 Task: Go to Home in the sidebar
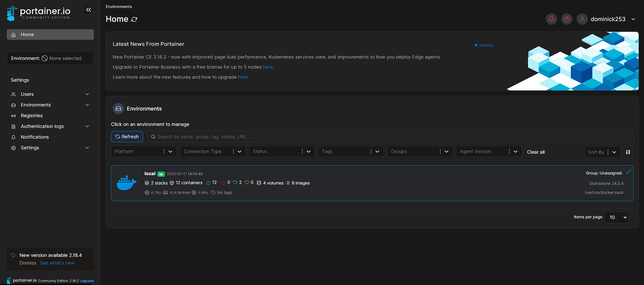tap(50, 34)
